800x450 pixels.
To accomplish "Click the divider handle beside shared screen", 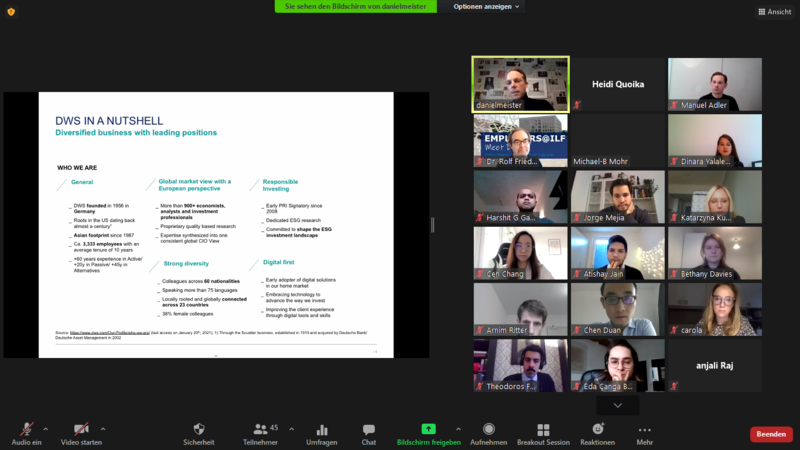I will [x=433, y=225].
